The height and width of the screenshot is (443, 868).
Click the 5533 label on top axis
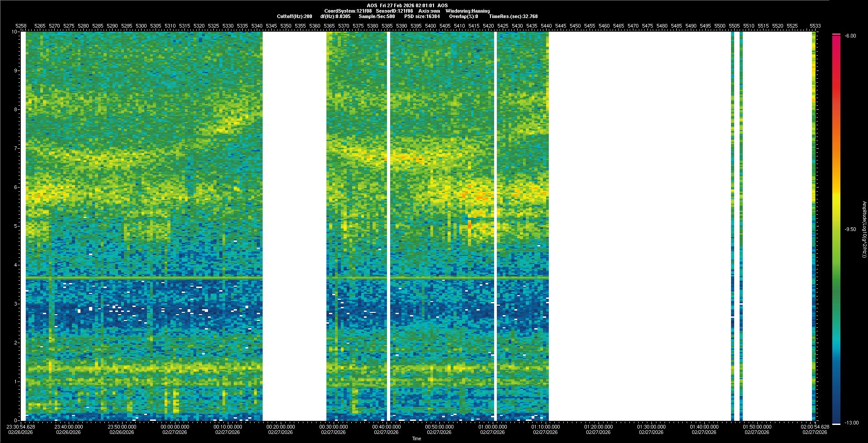tap(815, 26)
